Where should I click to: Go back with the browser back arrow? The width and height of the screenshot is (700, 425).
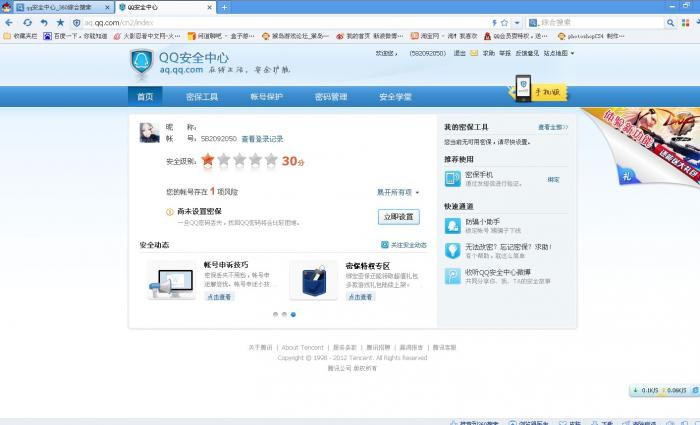(x=9, y=22)
